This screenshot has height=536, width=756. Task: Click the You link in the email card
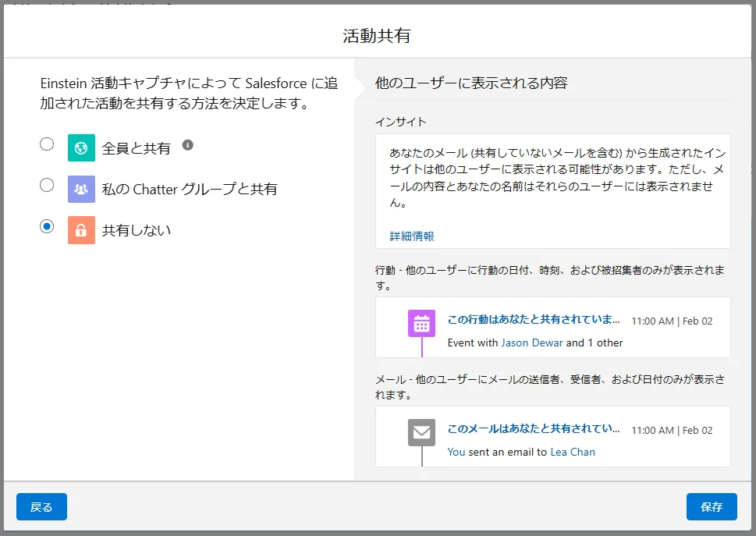click(x=456, y=453)
